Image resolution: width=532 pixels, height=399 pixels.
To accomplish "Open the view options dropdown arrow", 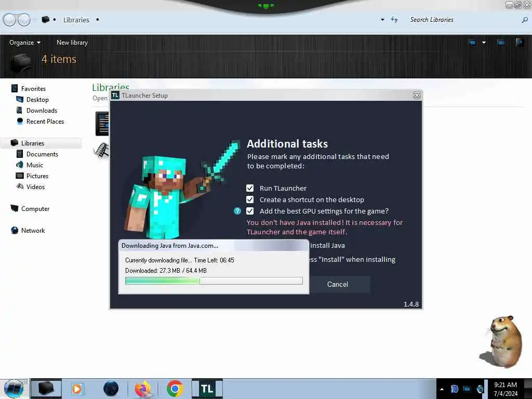I will tap(484, 43).
